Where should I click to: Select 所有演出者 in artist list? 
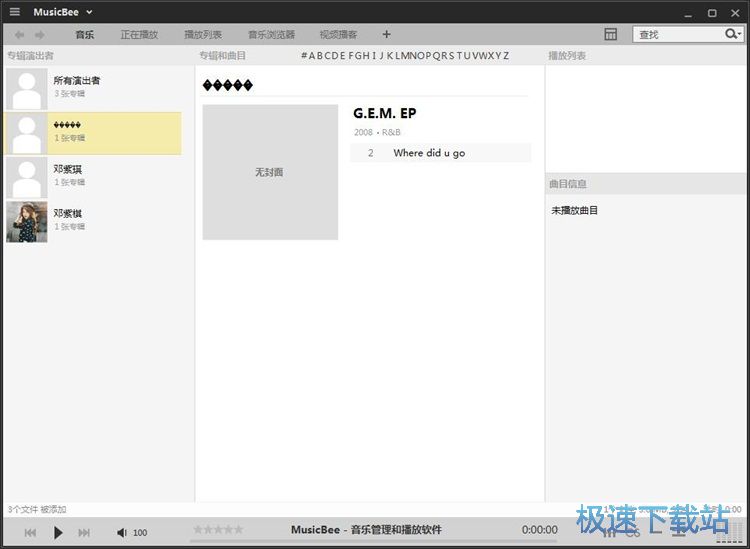pos(92,89)
